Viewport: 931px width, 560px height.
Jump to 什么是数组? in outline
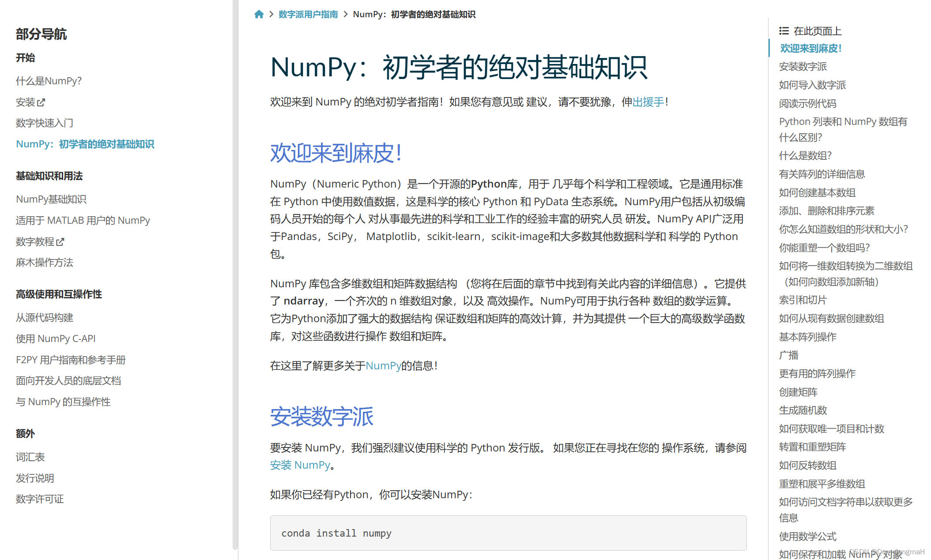(x=805, y=155)
